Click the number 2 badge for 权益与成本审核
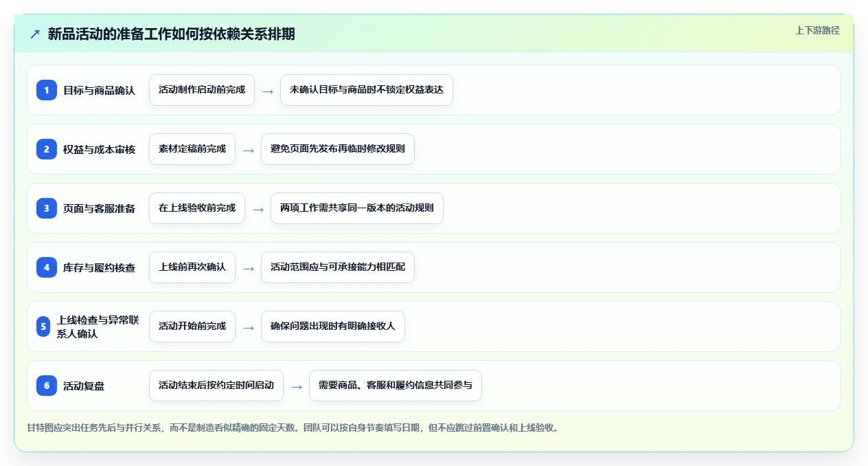 [x=47, y=149]
